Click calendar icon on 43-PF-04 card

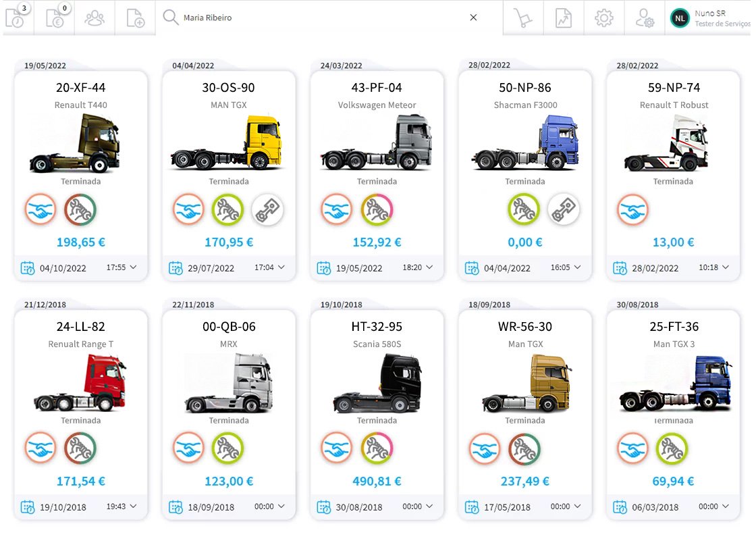click(x=324, y=268)
